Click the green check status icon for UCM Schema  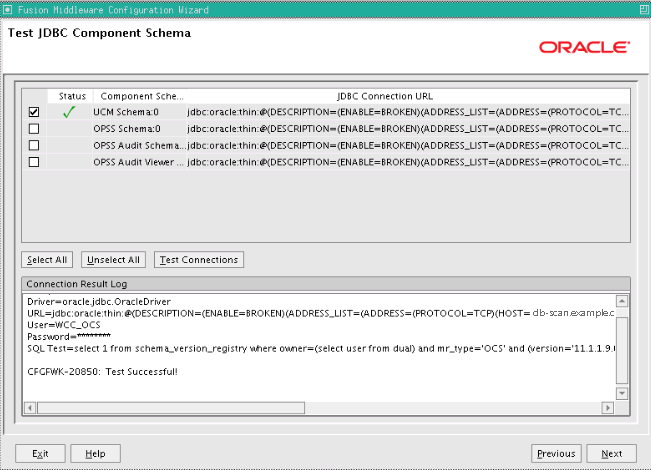(69, 112)
